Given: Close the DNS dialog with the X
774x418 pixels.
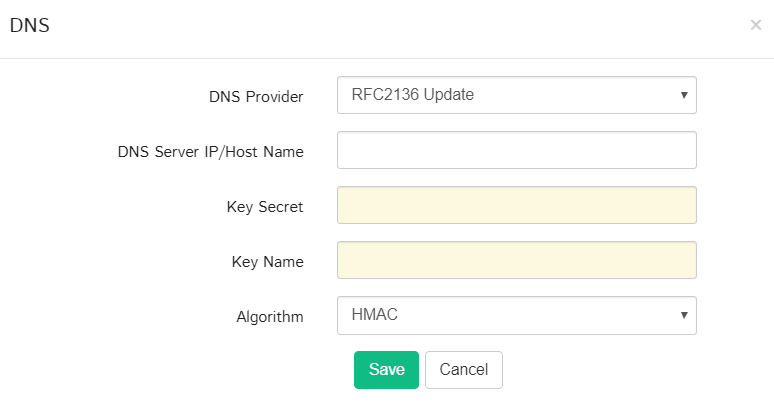Looking at the screenshot, I should coord(755,25).
